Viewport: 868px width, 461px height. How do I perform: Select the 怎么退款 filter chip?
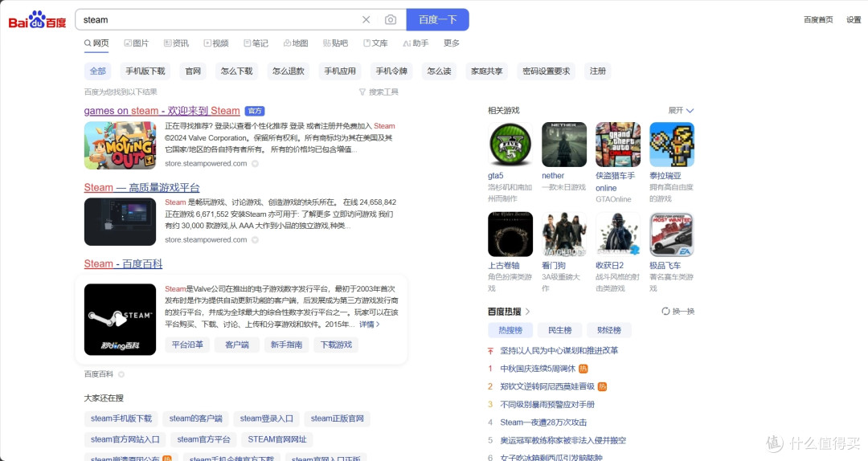pos(289,71)
